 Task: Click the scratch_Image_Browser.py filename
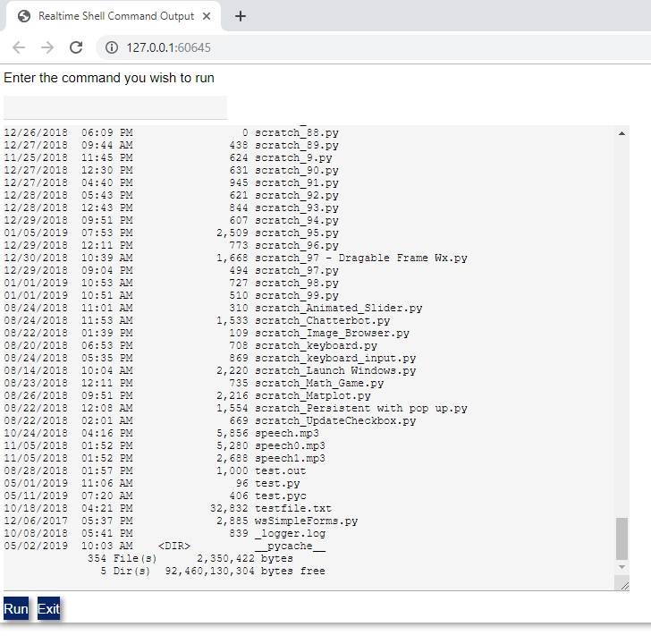pyautogui.click(x=332, y=333)
